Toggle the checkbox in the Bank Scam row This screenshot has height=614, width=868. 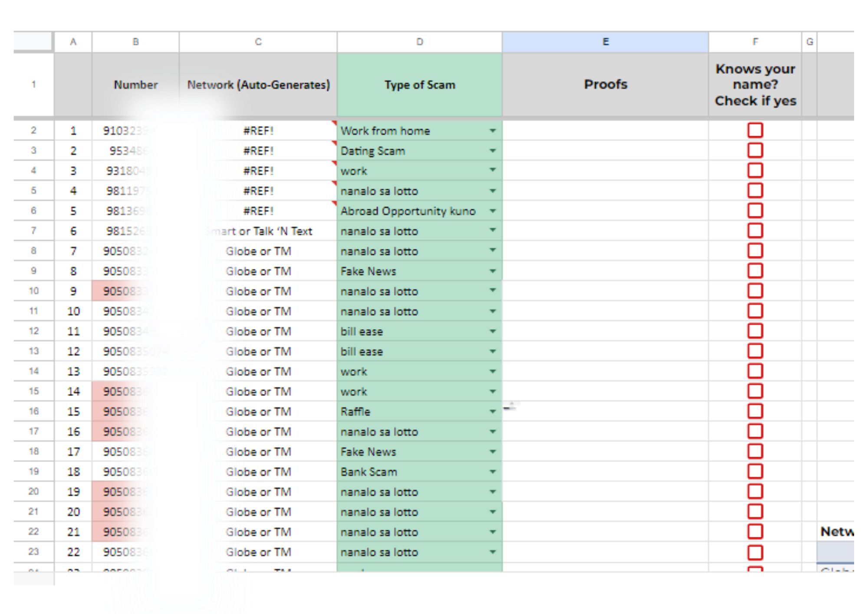click(755, 472)
